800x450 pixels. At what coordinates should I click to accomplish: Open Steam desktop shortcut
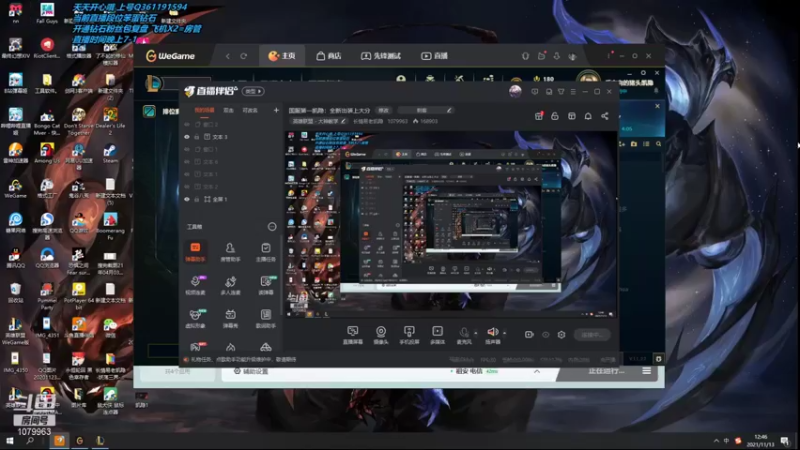(x=110, y=153)
